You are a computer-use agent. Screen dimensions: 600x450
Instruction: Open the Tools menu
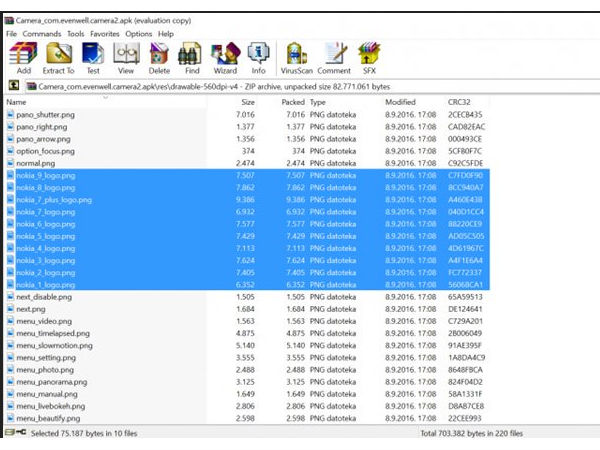point(75,34)
